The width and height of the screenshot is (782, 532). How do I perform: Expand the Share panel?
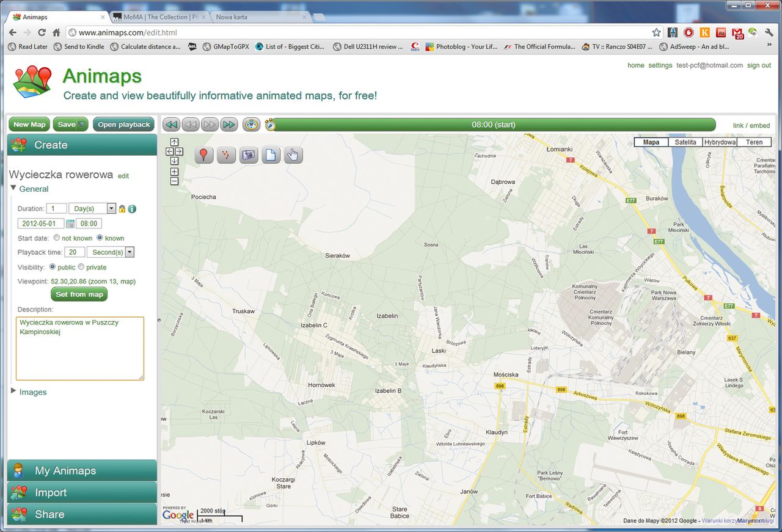[82, 514]
